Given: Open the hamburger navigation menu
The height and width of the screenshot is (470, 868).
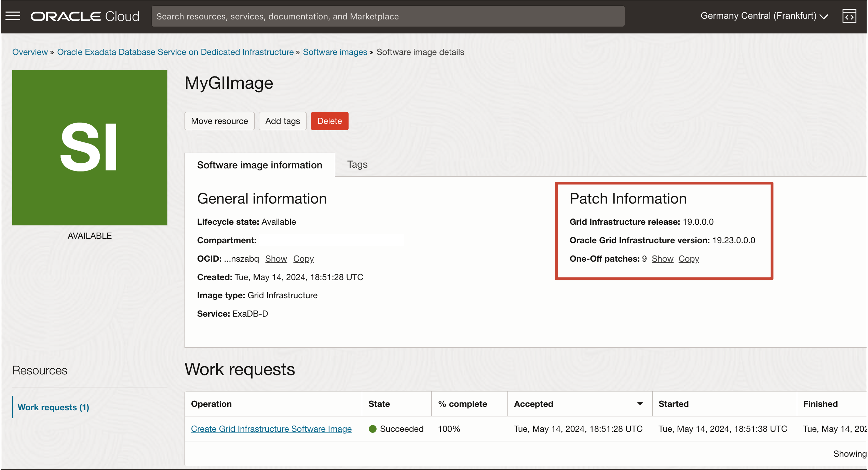Looking at the screenshot, I should click(x=13, y=16).
